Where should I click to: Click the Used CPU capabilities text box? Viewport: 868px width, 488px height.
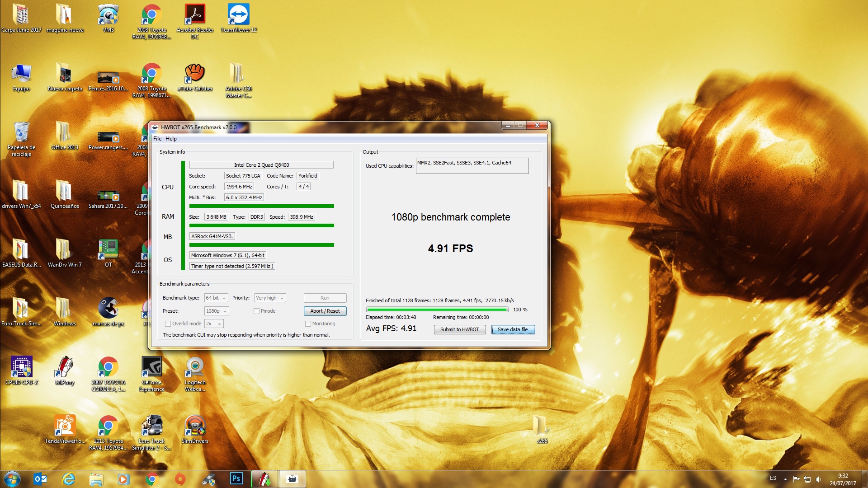472,165
